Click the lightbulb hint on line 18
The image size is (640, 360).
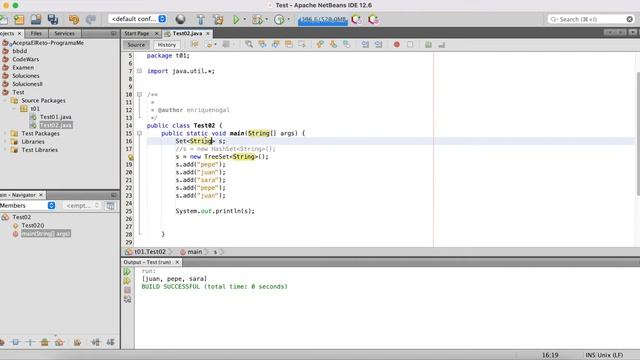pos(131,157)
